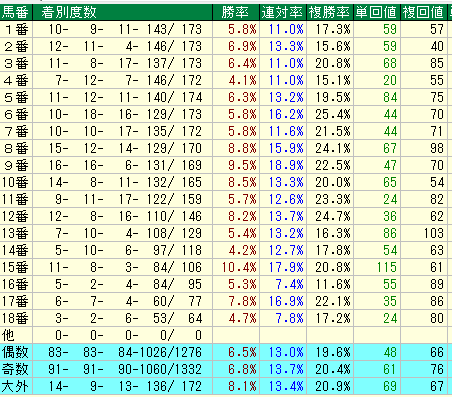Click the 9.5% win rate in 9番 row
452x397 pixels.
pyautogui.click(x=242, y=165)
